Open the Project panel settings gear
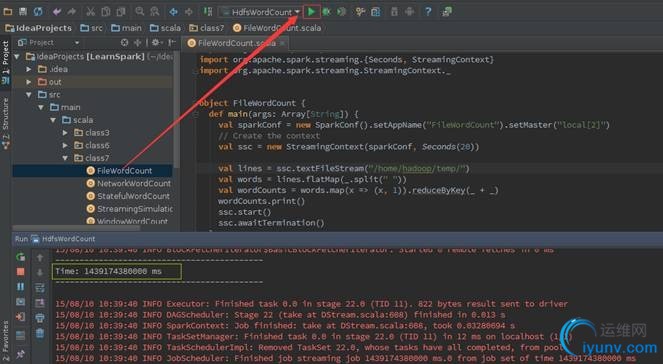 click(156, 42)
